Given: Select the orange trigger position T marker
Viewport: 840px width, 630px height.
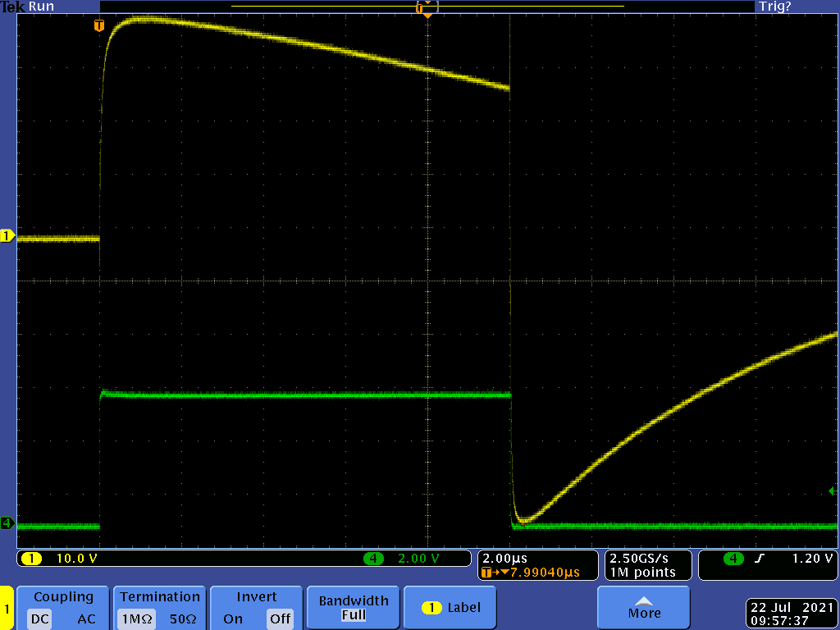Looking at the screenshot, I should click(99, 25).
